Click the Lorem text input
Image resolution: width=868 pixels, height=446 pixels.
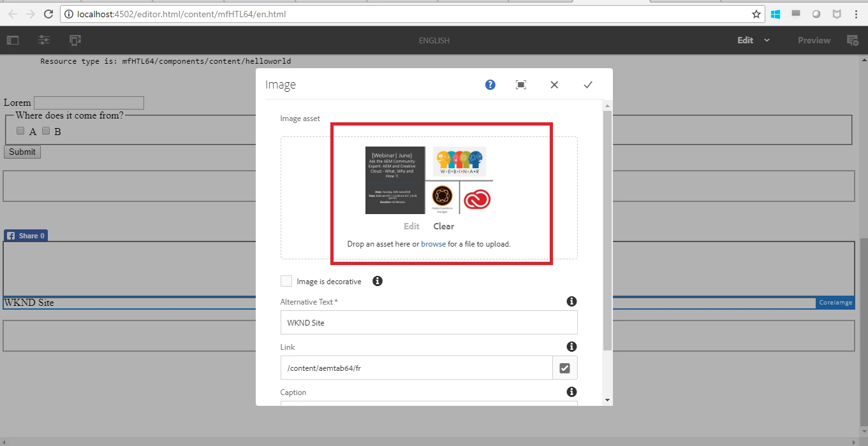89,103
